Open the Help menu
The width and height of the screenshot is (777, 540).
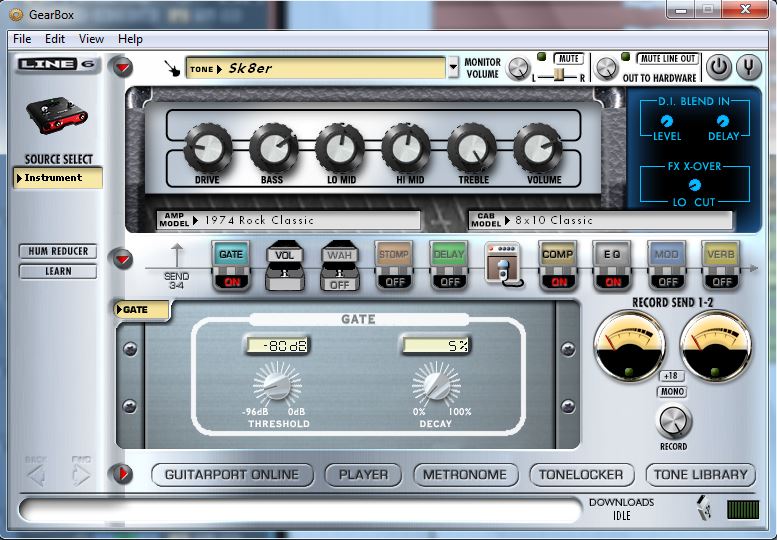(130, 39)
